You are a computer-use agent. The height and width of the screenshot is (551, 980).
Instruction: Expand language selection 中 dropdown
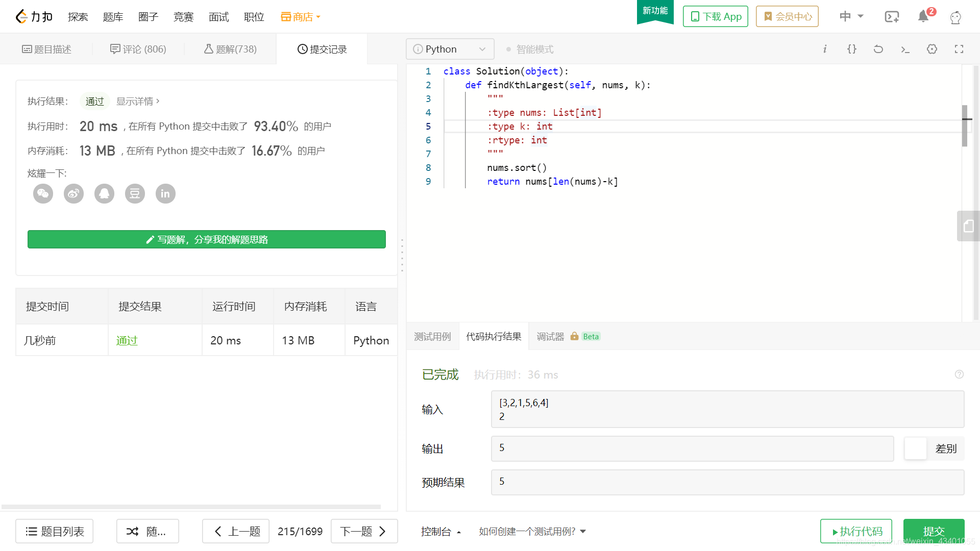coord(851,16)
